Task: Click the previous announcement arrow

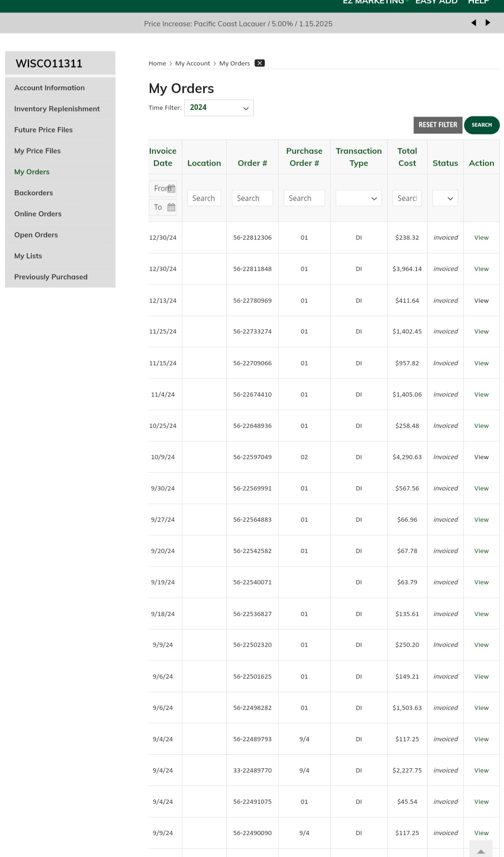Action: pos(474,23)
